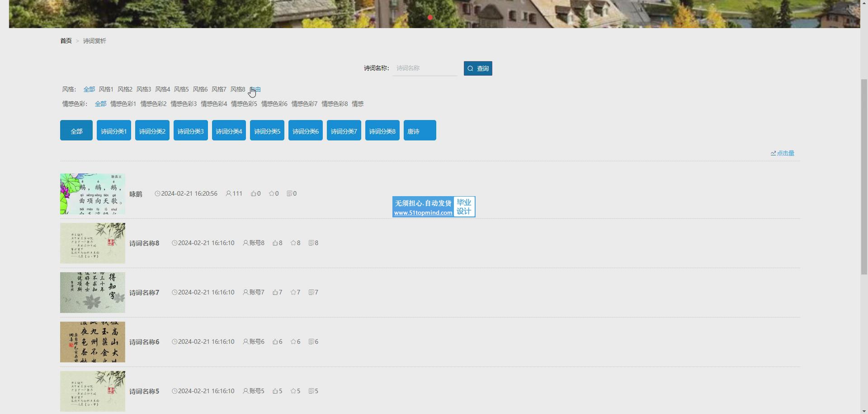Click the 诗词名称 search input field

425,68
